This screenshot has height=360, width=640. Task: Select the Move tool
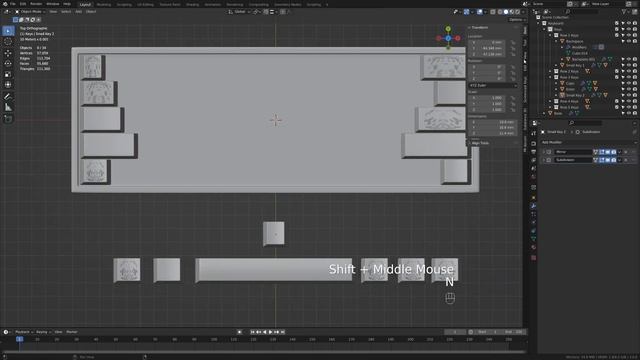point(8,53)
